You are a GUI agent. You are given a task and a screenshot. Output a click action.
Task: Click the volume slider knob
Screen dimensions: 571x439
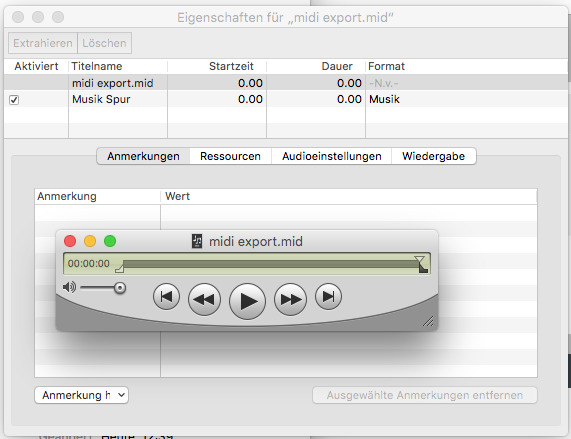tap(119, 288)
